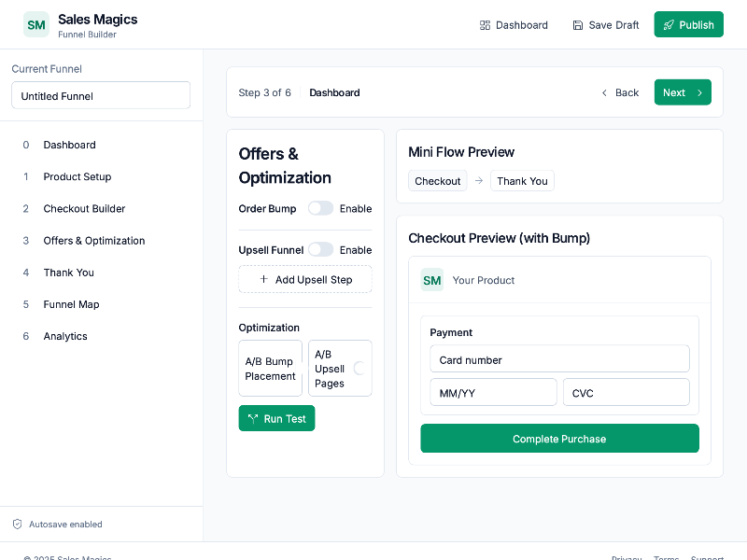Image resolution: width=747 pixels, height=560 pixels.
Task: Click the left chevron on the Back button
Action: pos(604,92)
